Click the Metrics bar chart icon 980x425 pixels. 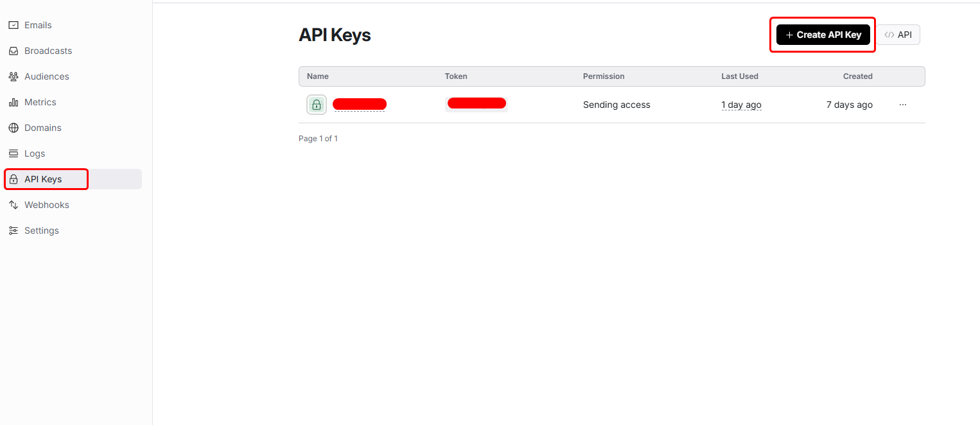coord(13,102)
